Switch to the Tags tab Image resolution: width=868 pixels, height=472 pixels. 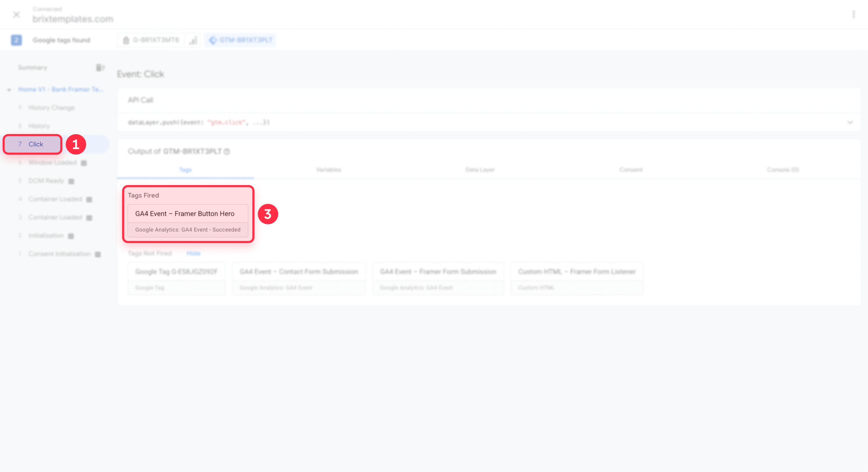coord(185,170)
